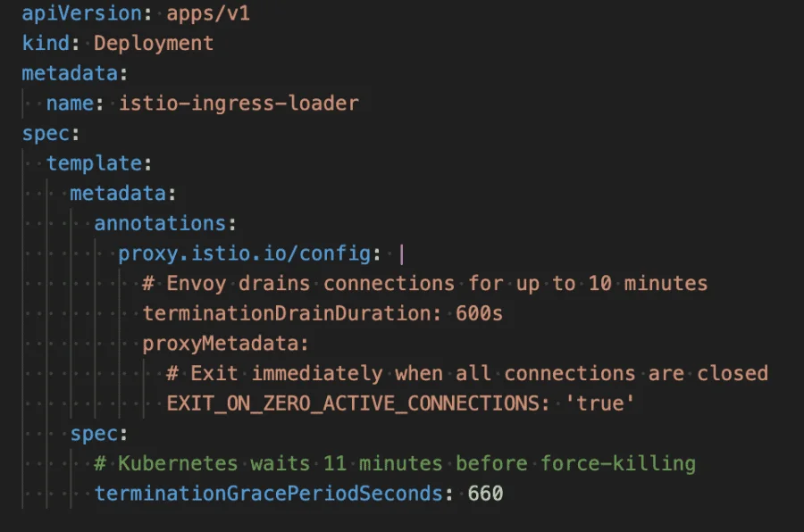The width and height of the screenshot is (804, 532).
Task: Click the top-level metadata key
Action: [x=75, y=73]
